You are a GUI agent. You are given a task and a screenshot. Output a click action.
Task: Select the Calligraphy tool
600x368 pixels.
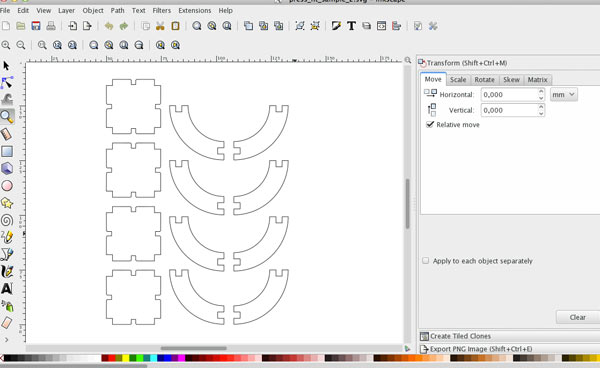7,272
